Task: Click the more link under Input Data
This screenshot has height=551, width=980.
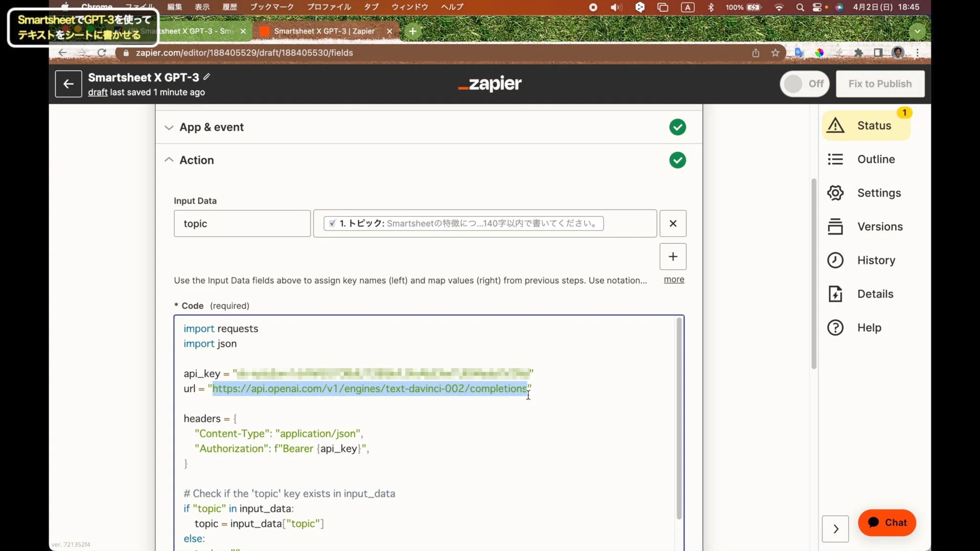Action: point(674,279)
